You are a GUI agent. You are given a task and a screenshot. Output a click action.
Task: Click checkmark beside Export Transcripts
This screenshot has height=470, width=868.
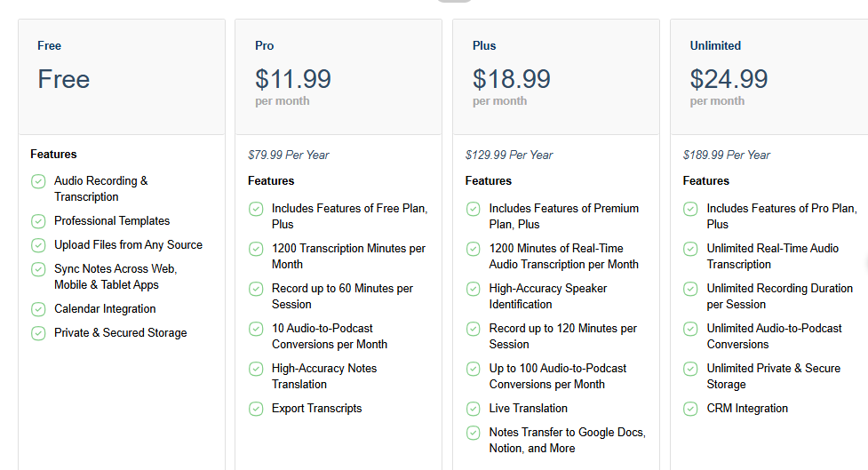256,409
